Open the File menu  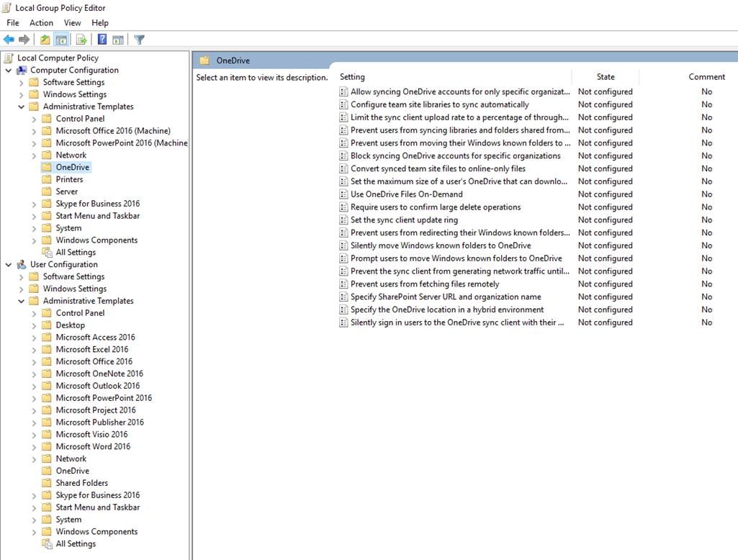coord(13,22)
